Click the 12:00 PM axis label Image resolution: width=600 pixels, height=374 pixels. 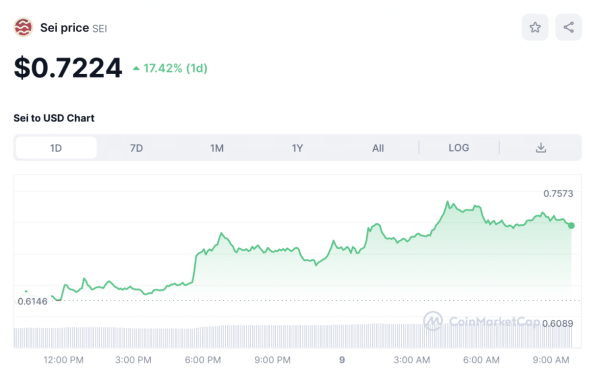pyautogui.click(x=64, y=360)
